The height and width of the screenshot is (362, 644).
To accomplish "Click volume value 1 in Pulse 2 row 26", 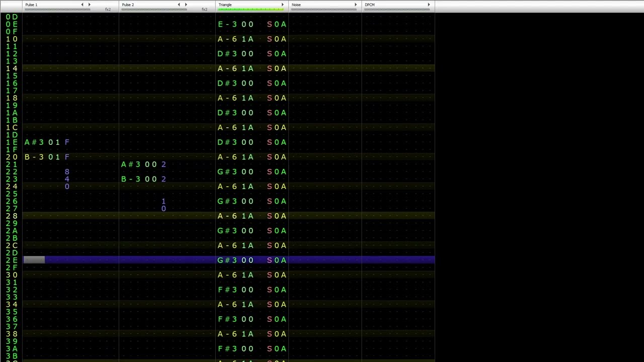I will [164, 201].
